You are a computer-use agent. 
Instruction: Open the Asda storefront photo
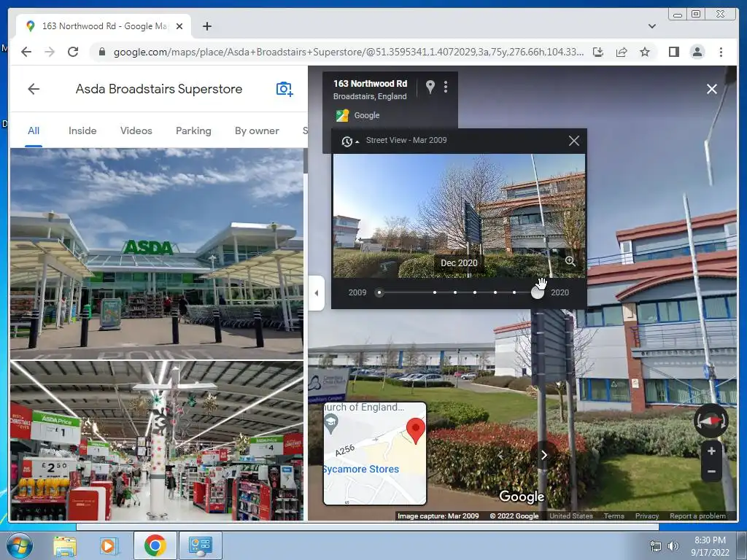(157, 253)
